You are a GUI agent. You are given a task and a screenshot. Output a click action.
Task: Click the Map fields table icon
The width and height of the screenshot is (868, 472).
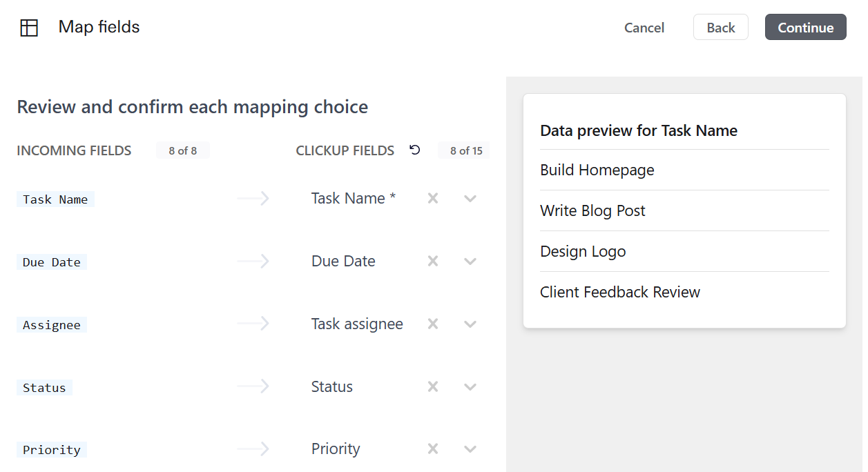[29, 26]
